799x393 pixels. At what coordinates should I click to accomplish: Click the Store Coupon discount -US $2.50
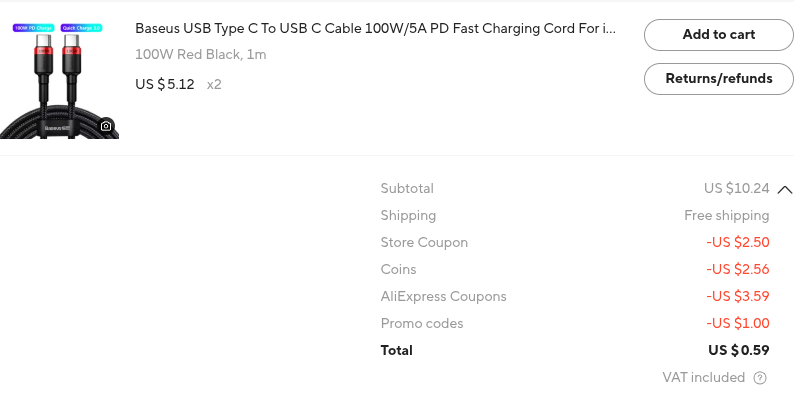pyautogui.click(x=738, y=242)
